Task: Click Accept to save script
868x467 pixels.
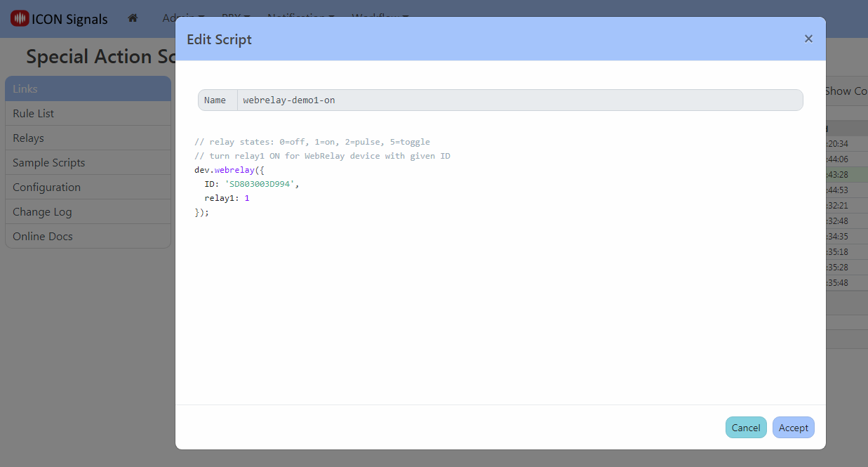Action: pyautogui.click(x=793, y=428)
